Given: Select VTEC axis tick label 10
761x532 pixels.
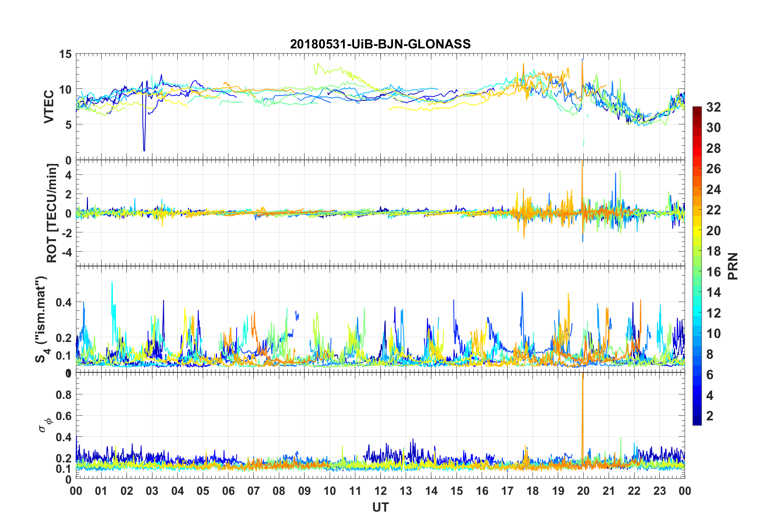Looking at the screenshot, I should point(65,89).
